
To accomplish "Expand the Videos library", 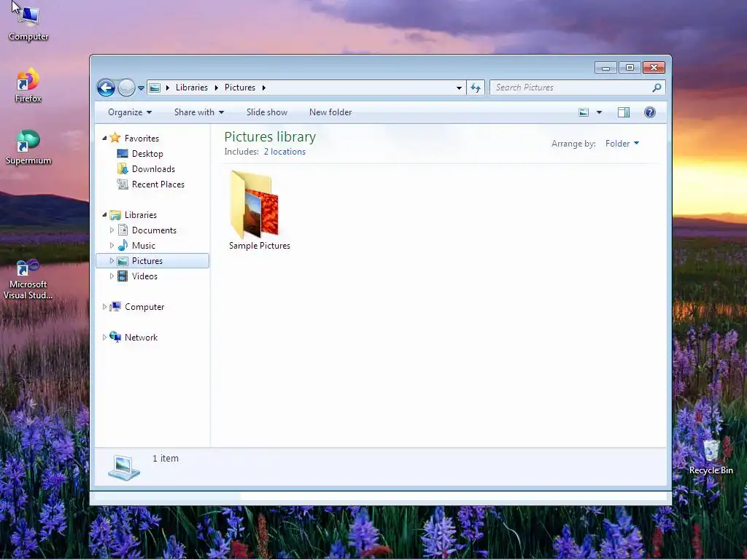I will pyautogui.click(x=112, y=276).
